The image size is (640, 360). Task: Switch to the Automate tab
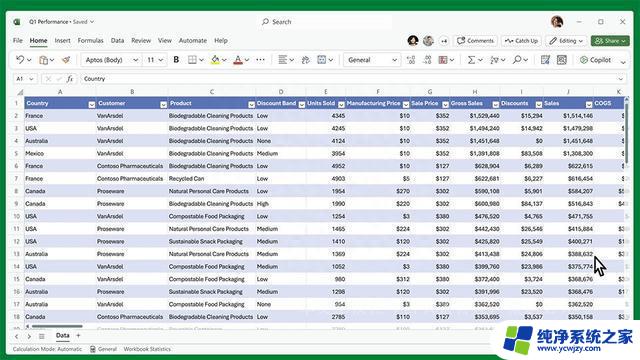coord(193,40)
